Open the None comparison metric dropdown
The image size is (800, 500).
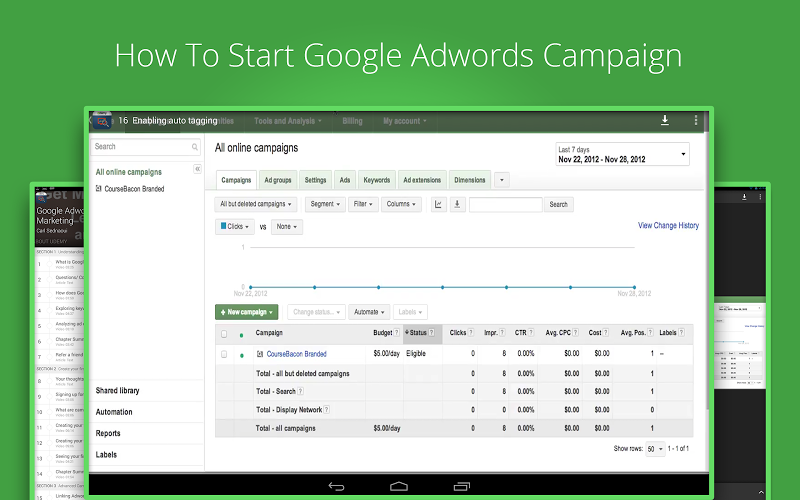(x=287, y=227)
